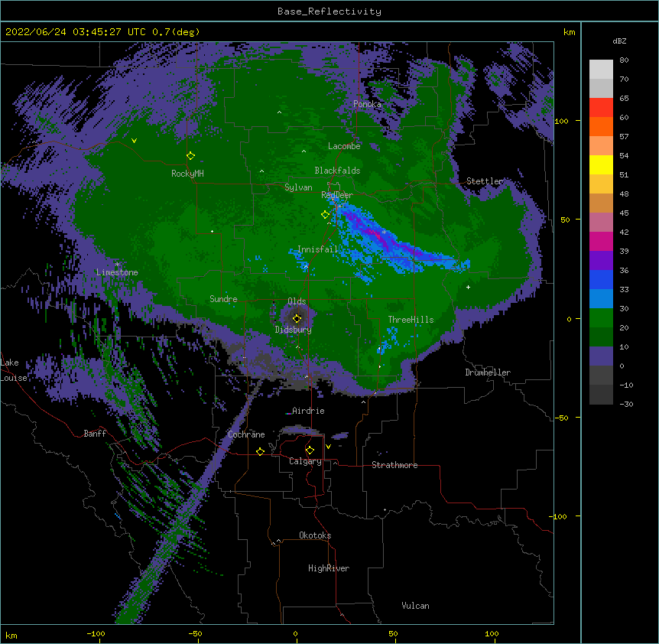659x644 pixels.
Task: Click the 80 dBZ white legend swatch
Action: (601, 70)
